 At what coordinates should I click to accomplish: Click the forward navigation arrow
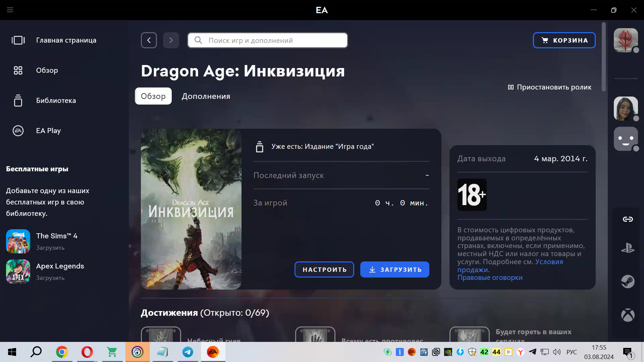coord(171,40)
